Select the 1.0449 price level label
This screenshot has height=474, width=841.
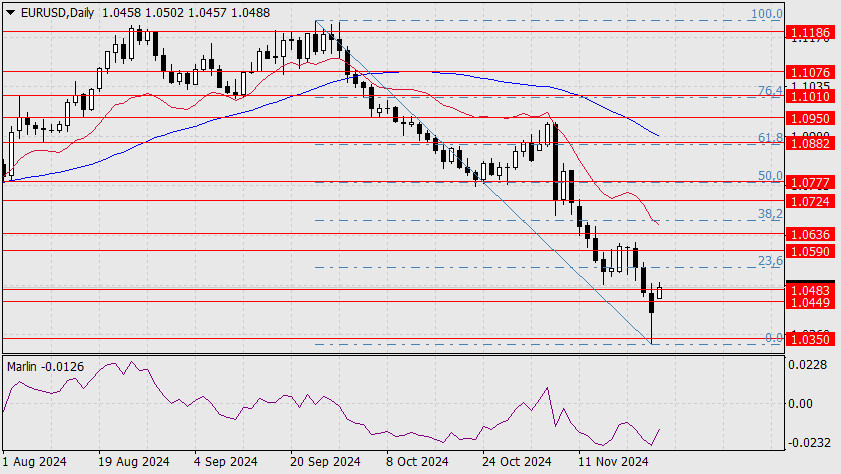pos(810,302)
